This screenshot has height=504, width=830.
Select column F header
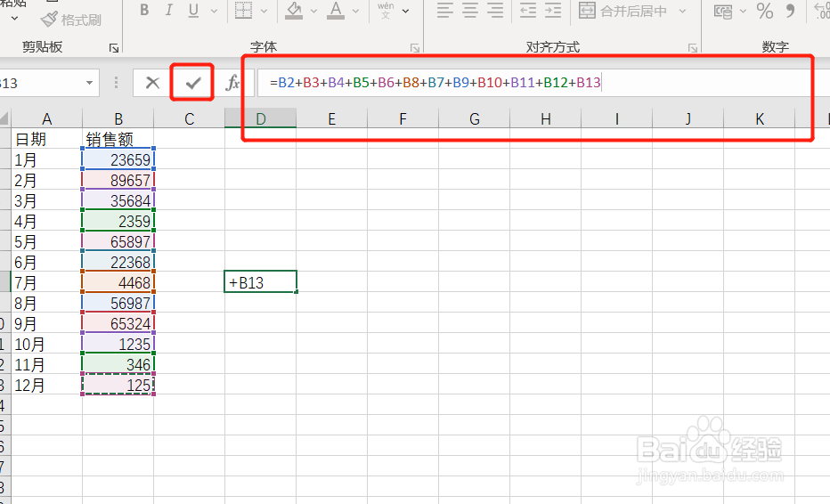(403, 118)
